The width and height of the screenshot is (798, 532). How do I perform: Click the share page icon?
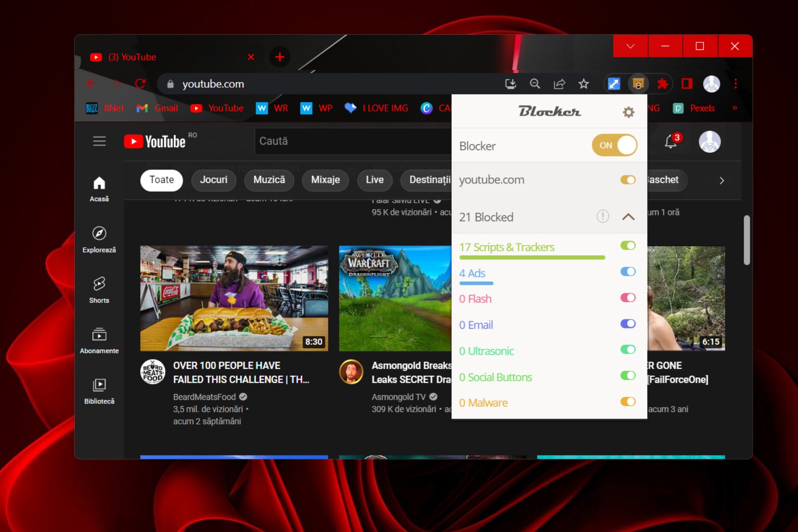[x=559, y=84]
